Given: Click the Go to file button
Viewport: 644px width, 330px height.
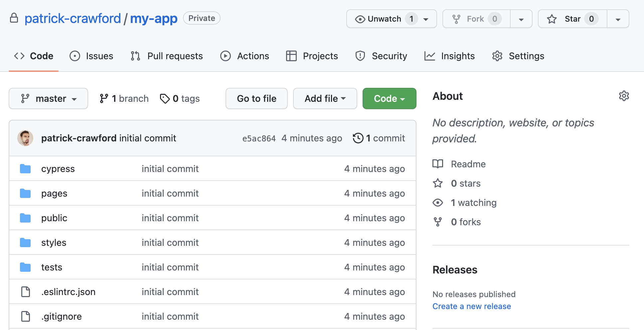Looking at the screenshot, I should [256, 98].
